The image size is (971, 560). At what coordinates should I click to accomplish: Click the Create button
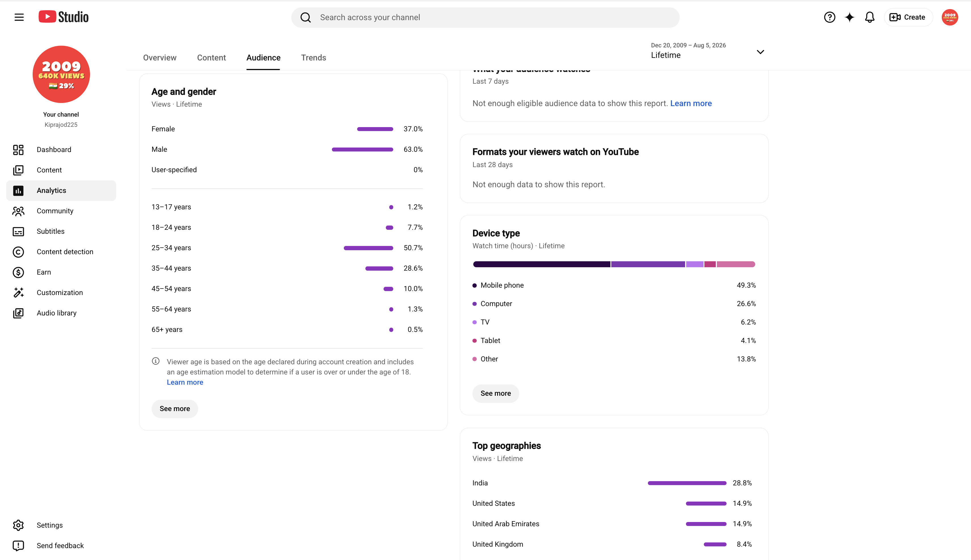(907, 17)
